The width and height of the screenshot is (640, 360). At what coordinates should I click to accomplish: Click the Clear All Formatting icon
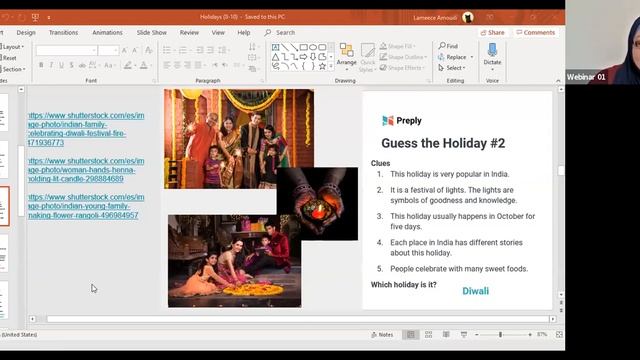coord(149,50)
